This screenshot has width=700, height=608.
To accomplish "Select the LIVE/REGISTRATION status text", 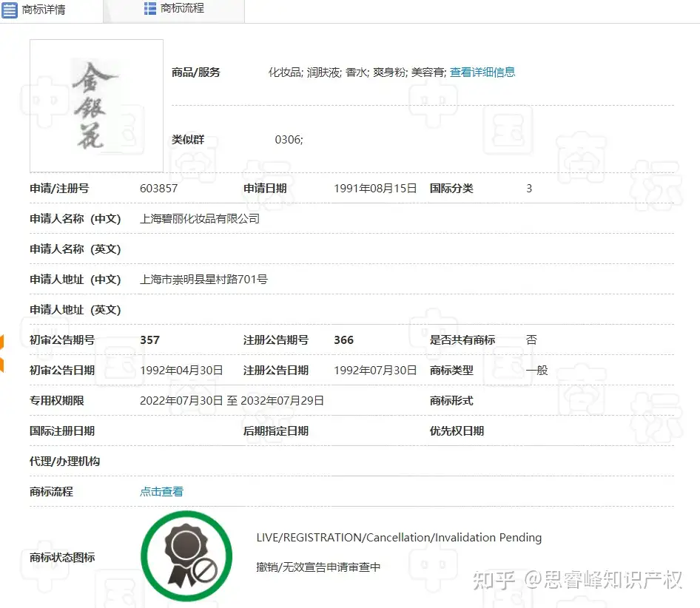I will (399, 538).
